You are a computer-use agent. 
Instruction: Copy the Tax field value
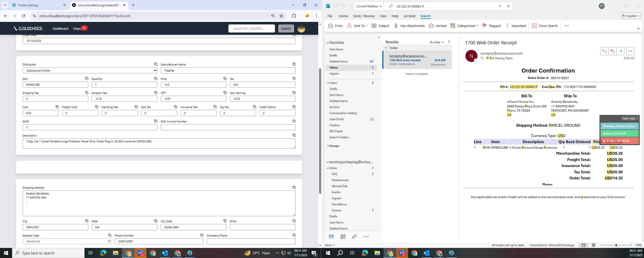pos(294,79)
